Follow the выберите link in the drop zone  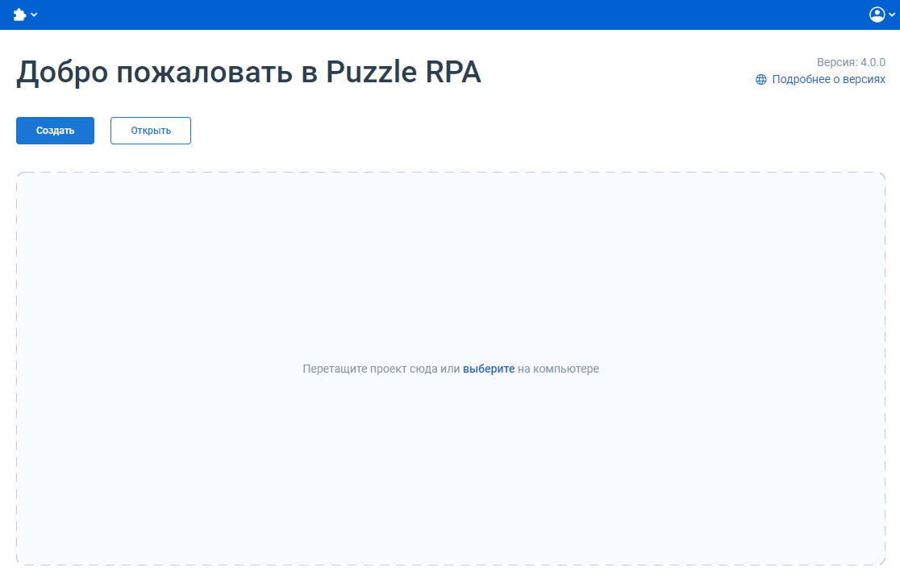[489, 369]
